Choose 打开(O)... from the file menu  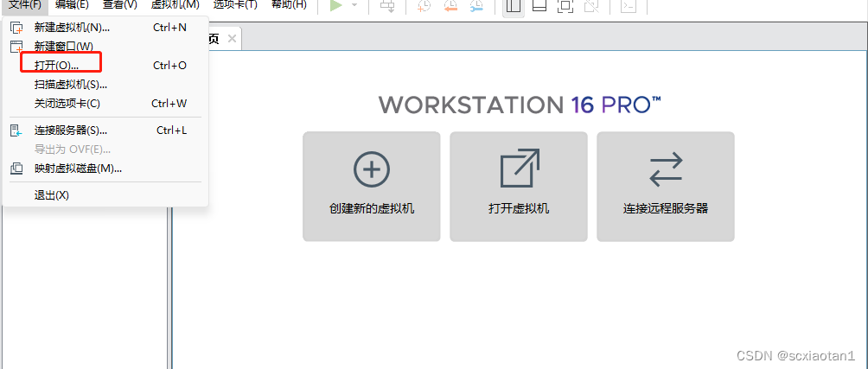pos(105,66)
